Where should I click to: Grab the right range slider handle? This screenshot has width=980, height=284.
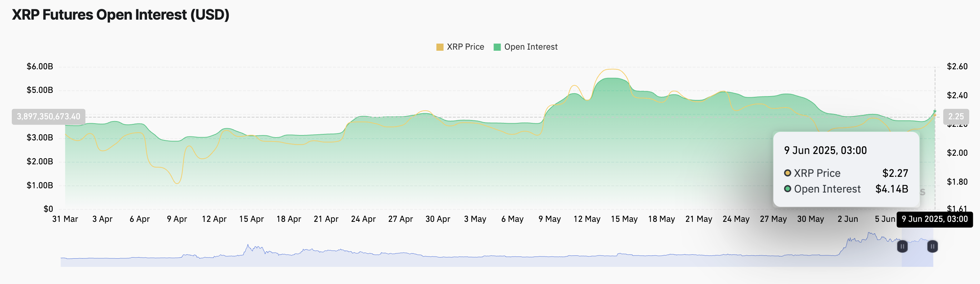point(932,246)
